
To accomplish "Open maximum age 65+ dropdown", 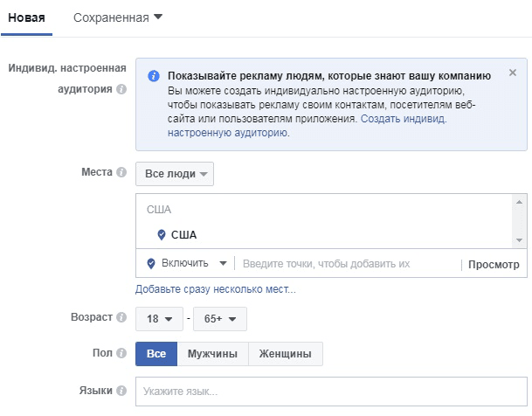I will tap(220, 319).
